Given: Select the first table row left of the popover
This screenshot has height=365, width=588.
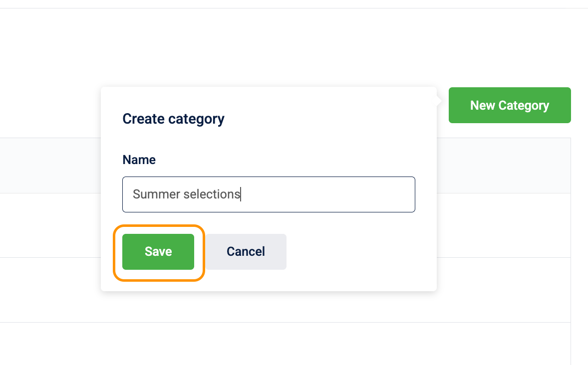Looking at the screenshot, I should [x=50, y=225].
